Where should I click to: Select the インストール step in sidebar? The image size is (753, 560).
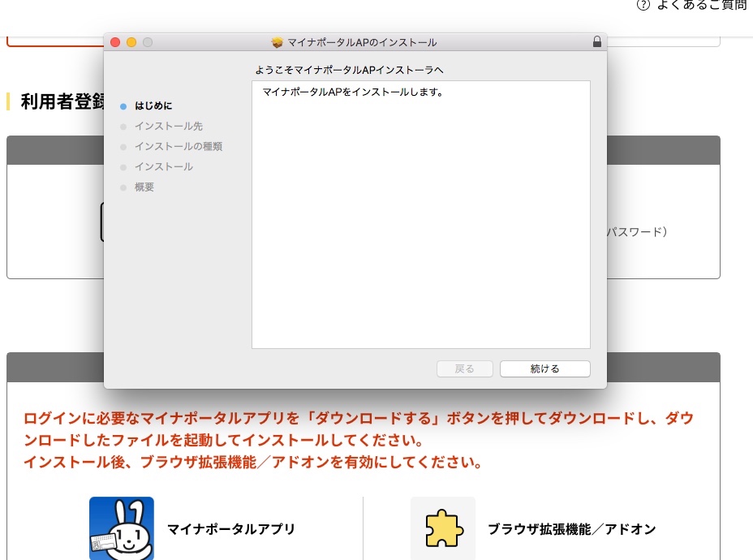(164, 166)
